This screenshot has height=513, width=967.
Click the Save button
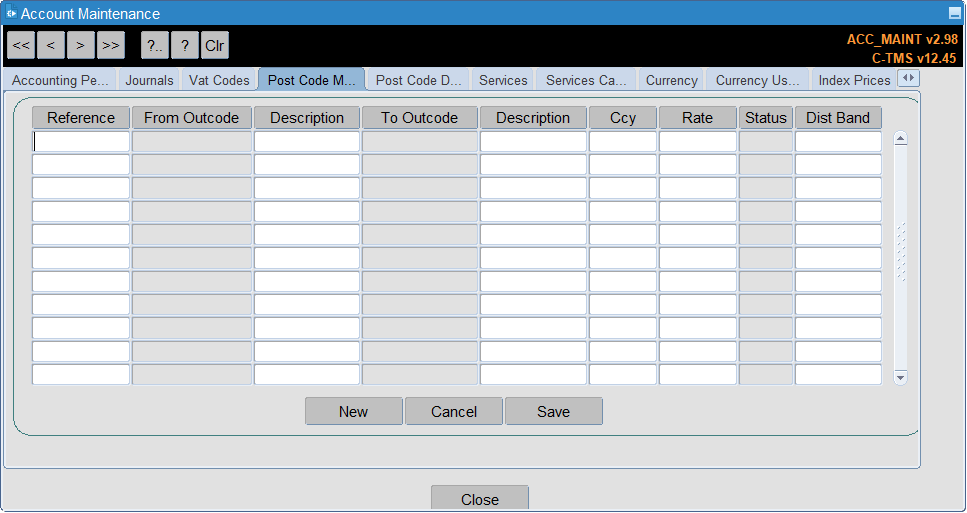553,411
